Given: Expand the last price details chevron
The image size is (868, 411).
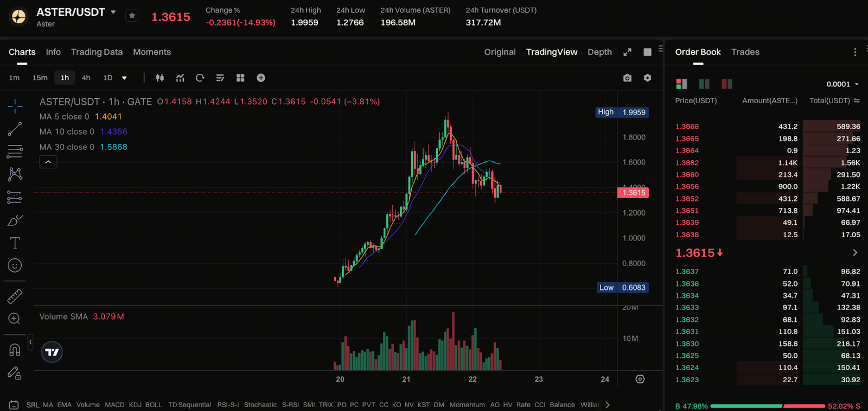Looking at the screenshot, I should (855, 252).
